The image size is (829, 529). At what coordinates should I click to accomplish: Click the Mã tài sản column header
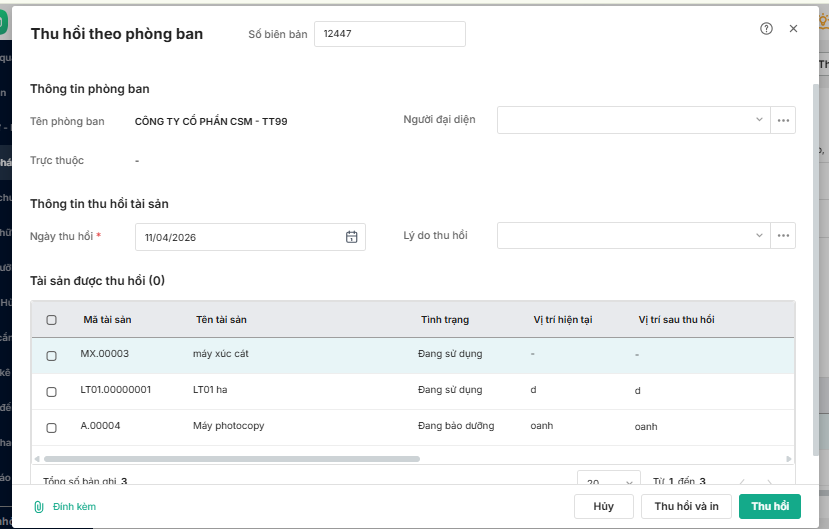tap(107, 320)
